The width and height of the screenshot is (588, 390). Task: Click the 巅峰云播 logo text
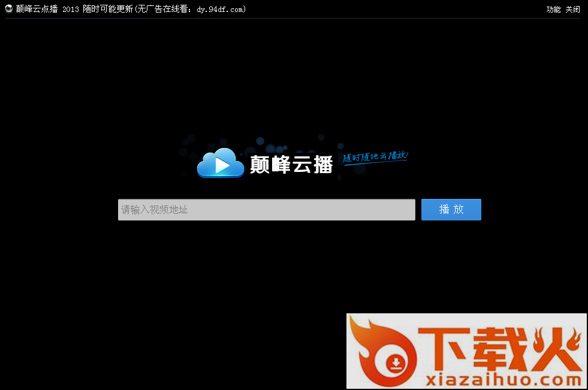click(x=291, y=164)
